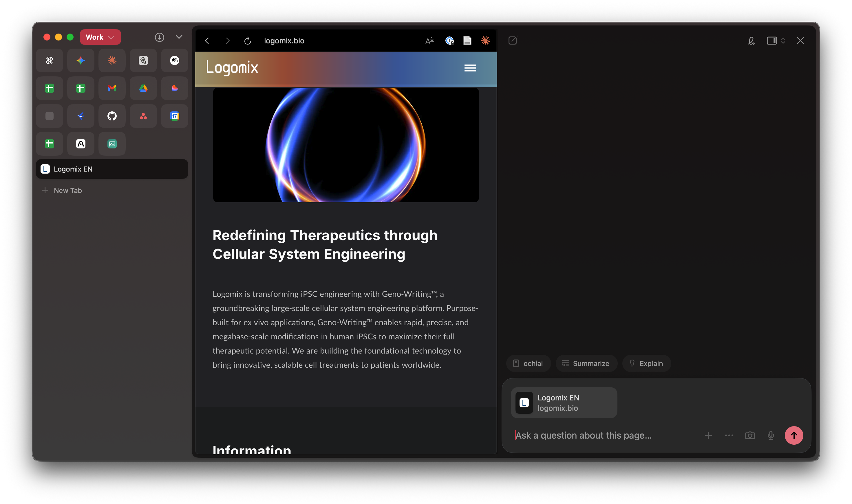Screen dimensions: 852x504
Task: Open the GitHub pinned shortcut
Action: coord(112,116)
